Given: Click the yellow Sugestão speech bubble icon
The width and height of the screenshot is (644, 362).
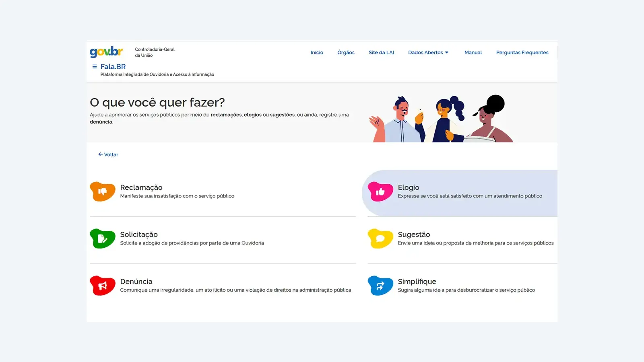Looking at the screenshot, I should tap(380, 239).
